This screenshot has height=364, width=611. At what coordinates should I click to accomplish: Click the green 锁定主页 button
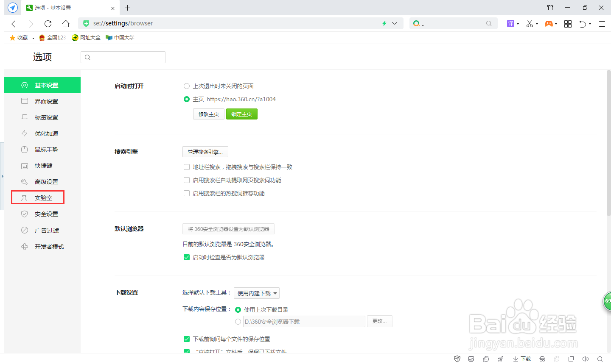(x=242, y=114)
